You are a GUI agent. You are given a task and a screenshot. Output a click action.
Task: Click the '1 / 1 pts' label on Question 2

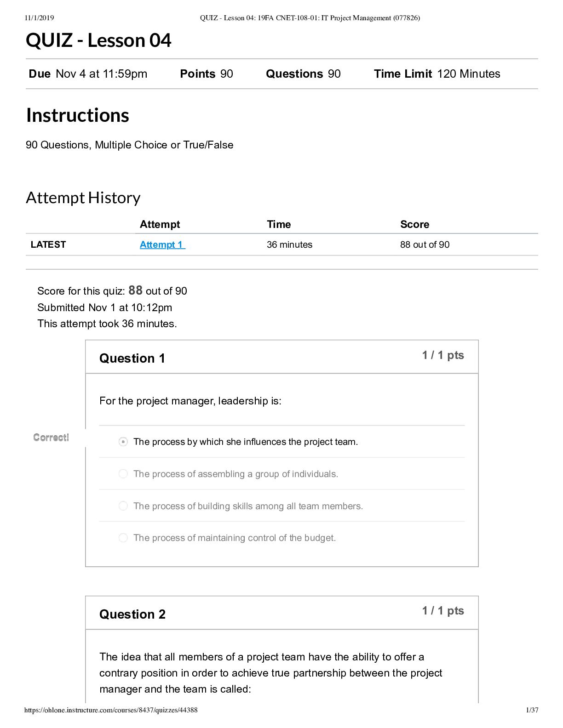pyautogui.click(x=443, y=611)
